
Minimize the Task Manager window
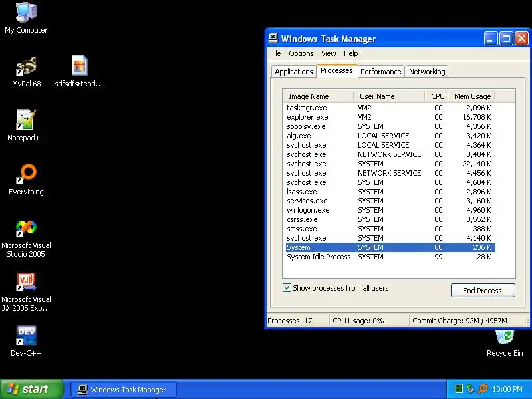click(x=491, y=39)
